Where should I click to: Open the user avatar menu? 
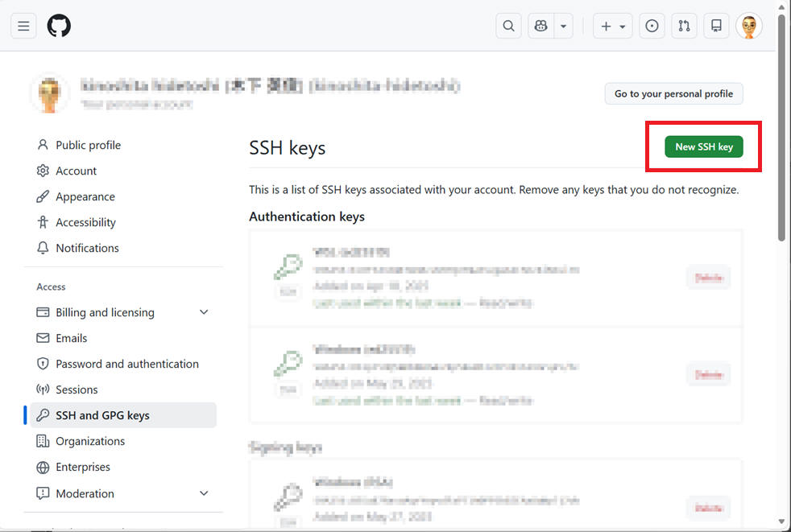click(x=749, y=26)
